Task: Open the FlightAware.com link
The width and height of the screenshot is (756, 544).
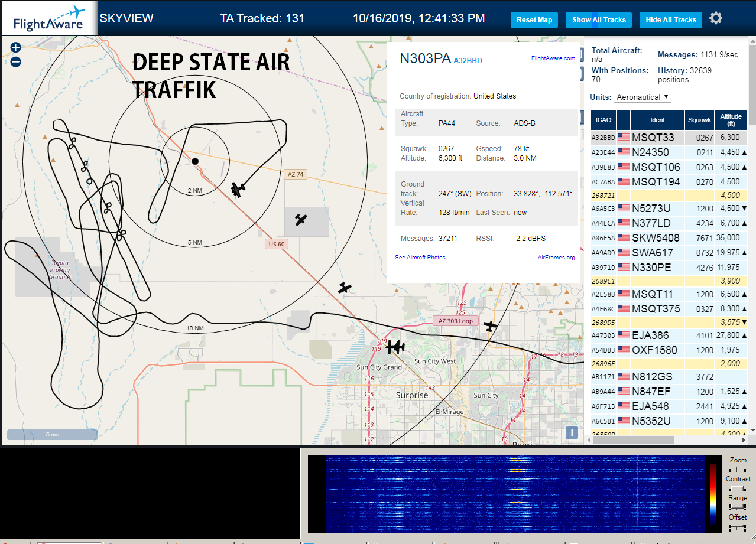Action: (553, 58)
